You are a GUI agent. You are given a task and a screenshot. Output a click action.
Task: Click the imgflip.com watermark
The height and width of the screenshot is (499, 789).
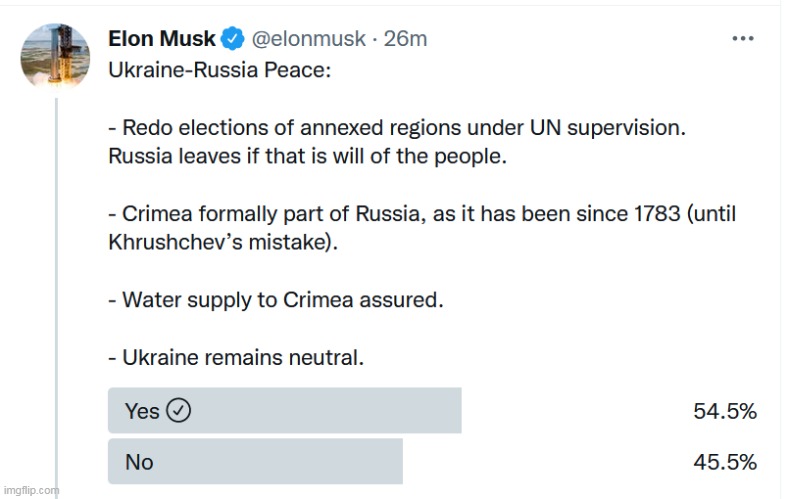tap(31, 490)
